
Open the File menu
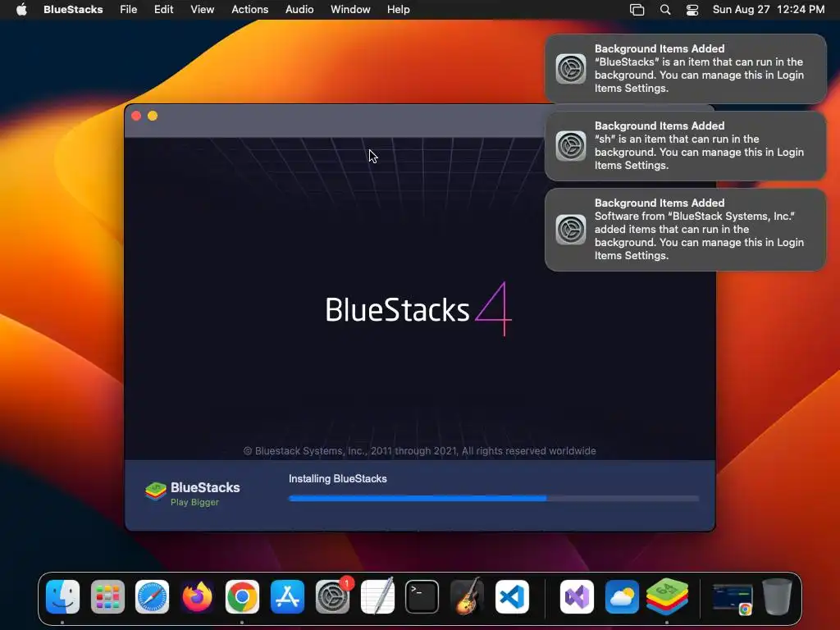point(129,9)
